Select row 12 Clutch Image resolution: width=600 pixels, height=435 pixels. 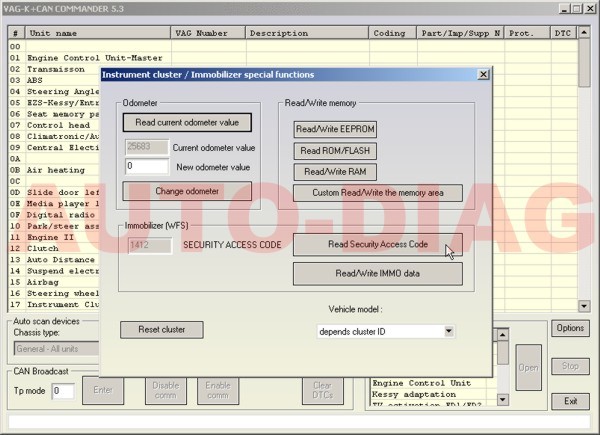coord(54,248)
